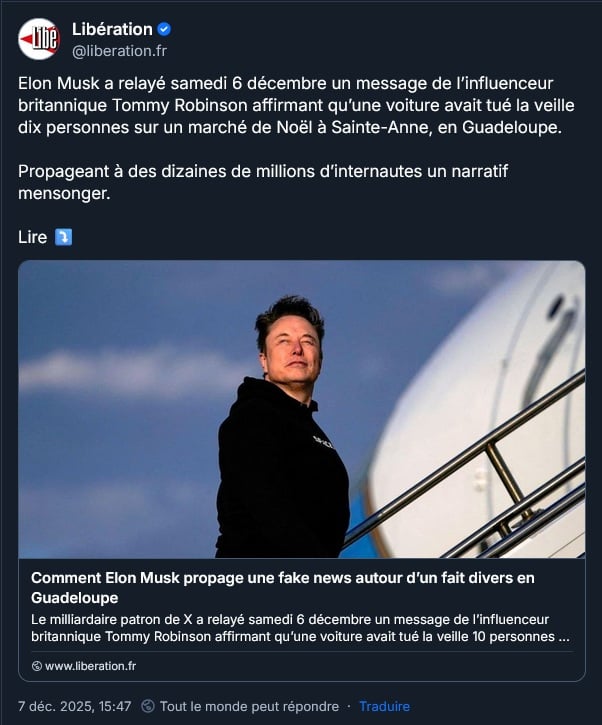Click the sentence 'Propageant à des dizaines de millions'
Viewport: 602px width, 725px height.
point(263,182)
